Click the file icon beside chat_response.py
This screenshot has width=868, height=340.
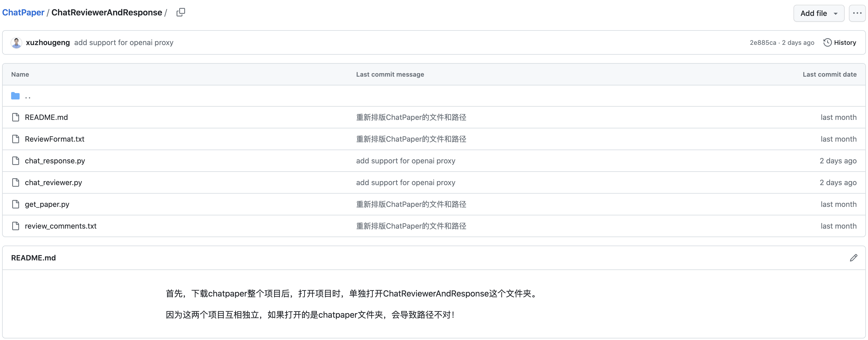[15, 161]
